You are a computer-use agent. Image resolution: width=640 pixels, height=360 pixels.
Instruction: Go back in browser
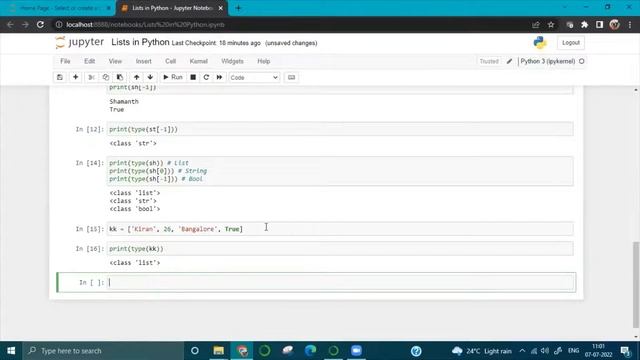(x=10, y=25)
